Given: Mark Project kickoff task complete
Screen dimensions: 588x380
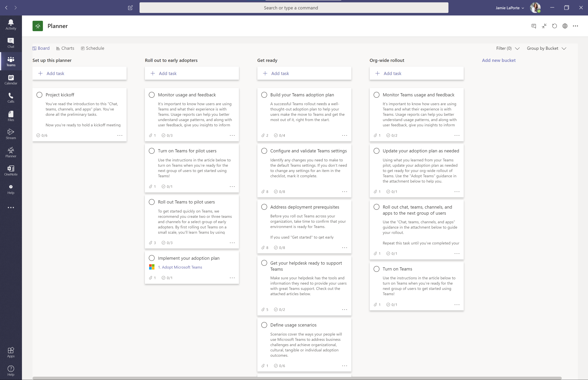Looking at the screenshot, I should pyautogui.click(x=39, y=95).
